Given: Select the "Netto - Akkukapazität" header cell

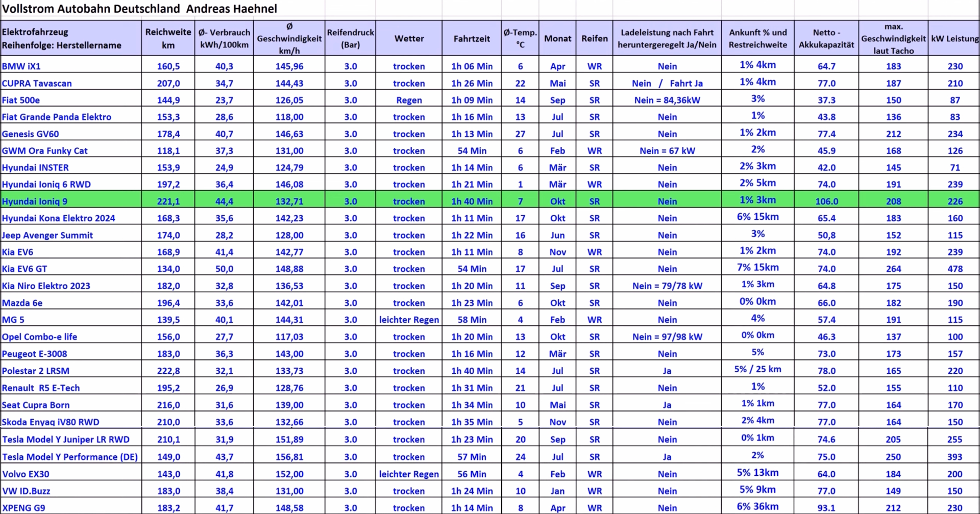Looking at the screenshot, I should click(x=826, y=38).
